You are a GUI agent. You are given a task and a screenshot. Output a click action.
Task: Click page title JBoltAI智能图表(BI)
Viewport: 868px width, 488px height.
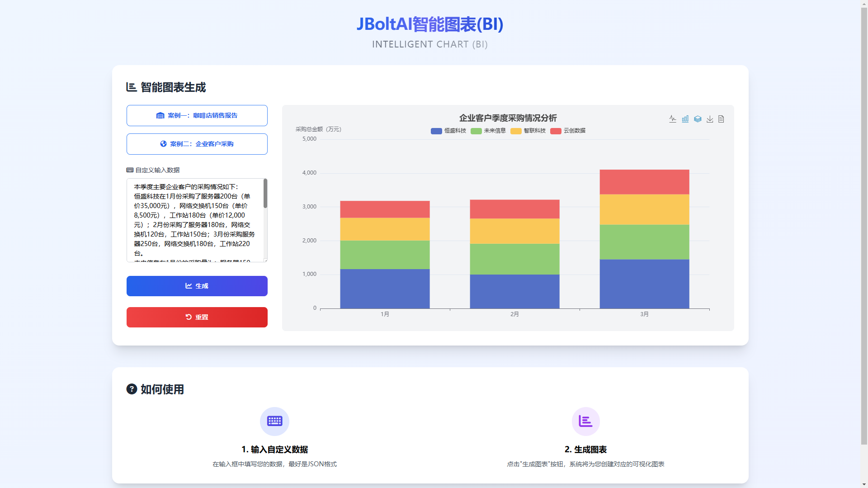pyautogui.click(x=430, y=24)
